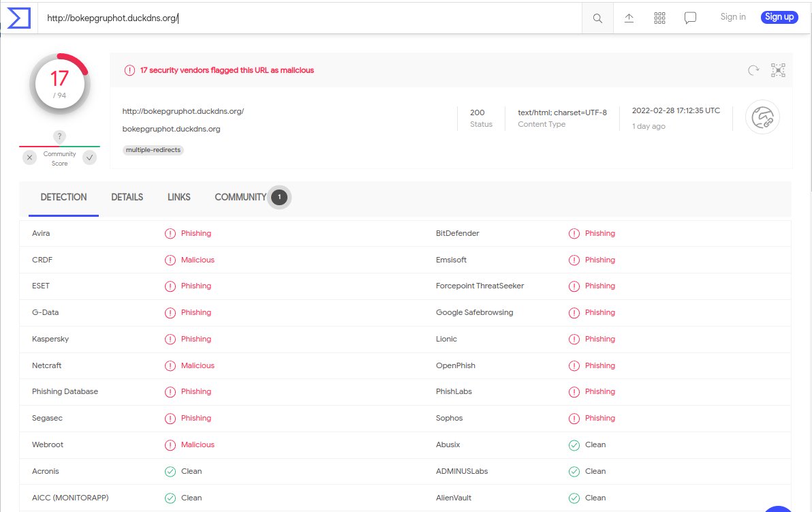Click the Phishing verdict for PhishLabs
This screenshot has height=512, width=812.
click(599, 392)
